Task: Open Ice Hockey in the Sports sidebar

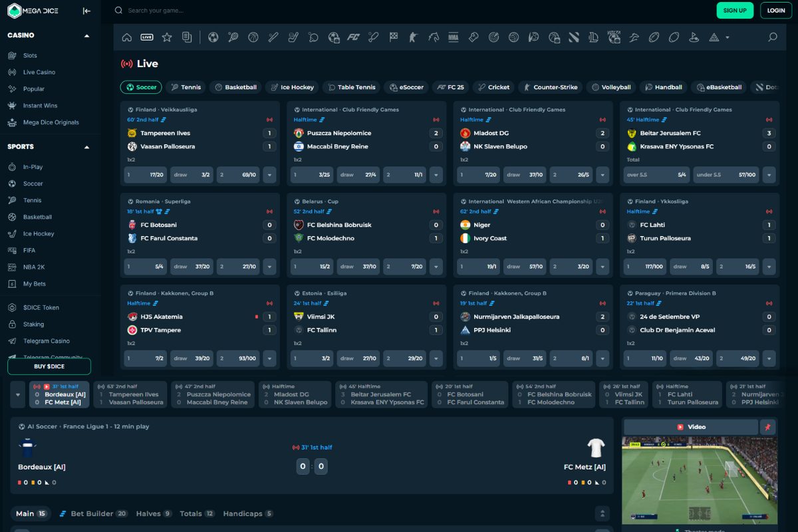Action: (39, 234)
